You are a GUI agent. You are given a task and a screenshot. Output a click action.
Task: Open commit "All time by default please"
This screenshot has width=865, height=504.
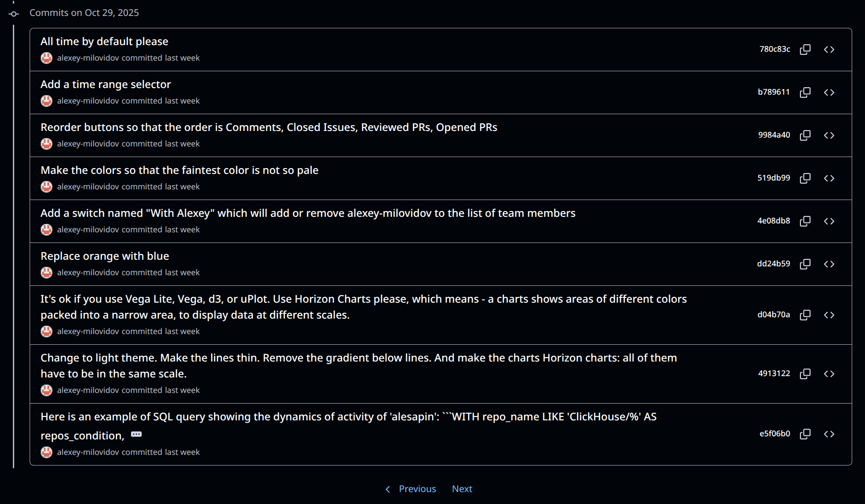(104, 42)
